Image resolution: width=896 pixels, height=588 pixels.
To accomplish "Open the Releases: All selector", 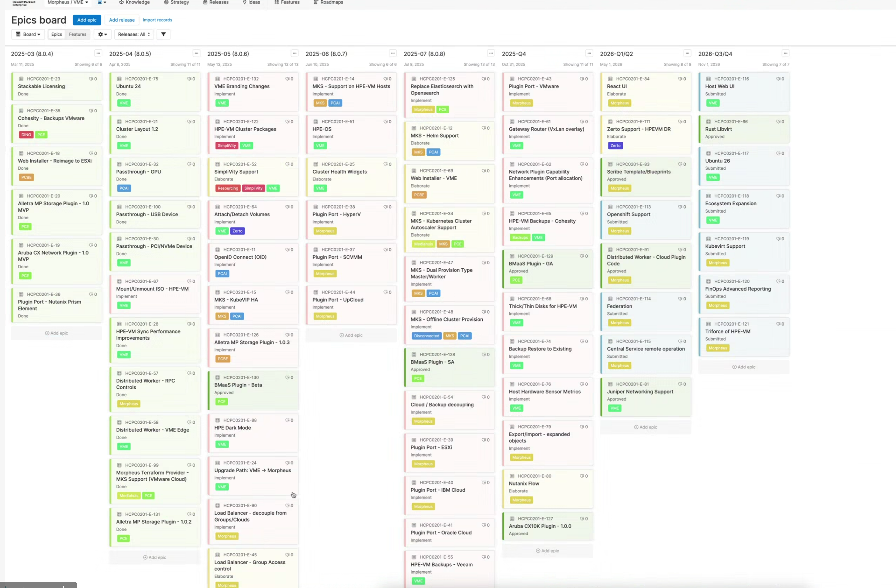I will (x=134, y=34).
